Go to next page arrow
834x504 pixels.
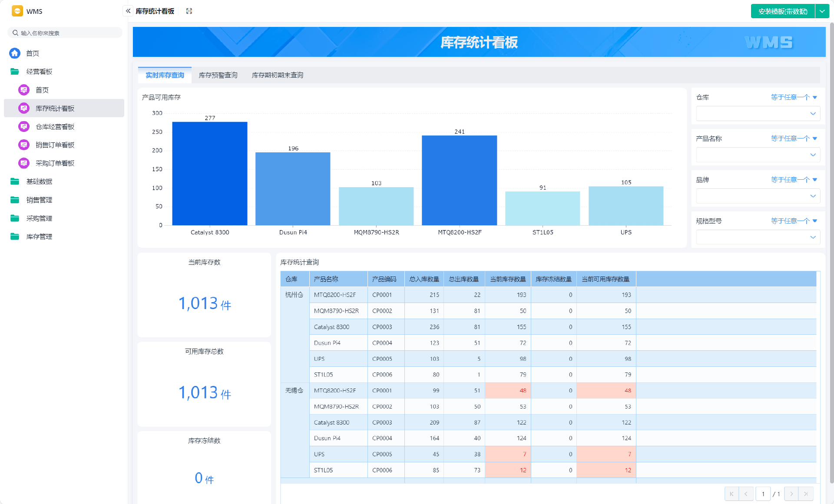pos(791,494)
